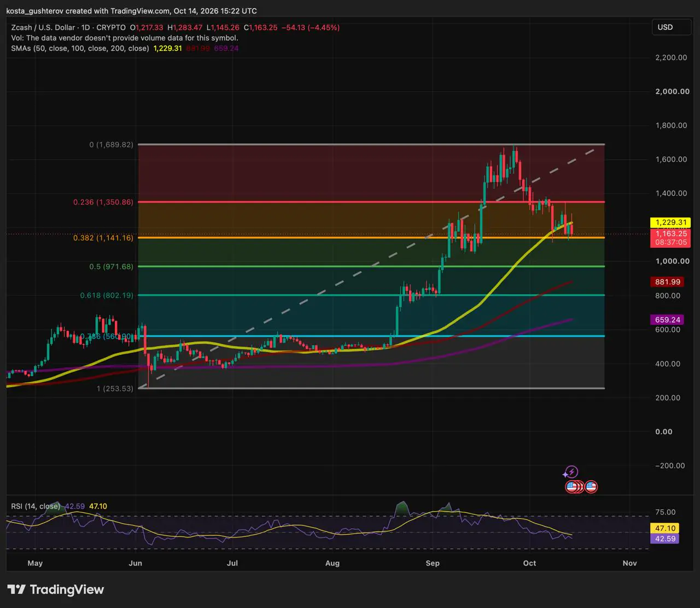Select the Fib 1 (253.53) level label

click(x=115, y=388)
